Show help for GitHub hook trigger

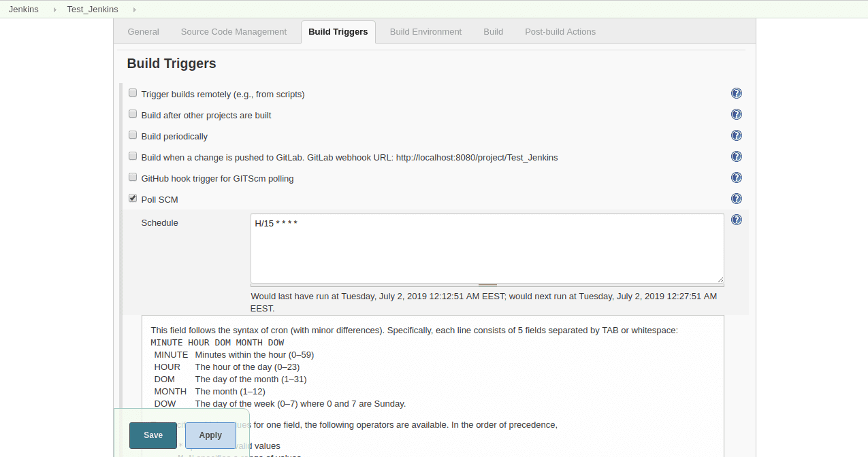pyautogui.click(x=736, y=178)
